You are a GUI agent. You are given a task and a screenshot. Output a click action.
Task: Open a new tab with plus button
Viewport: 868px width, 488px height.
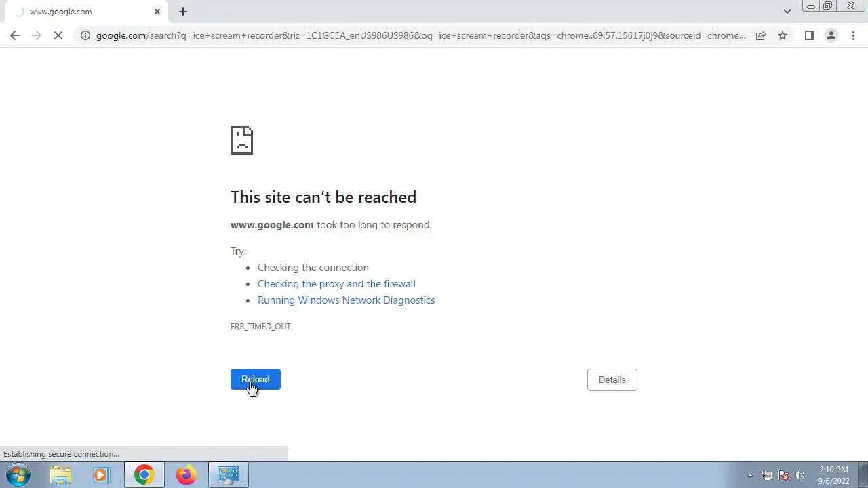(x=183, y=12)
